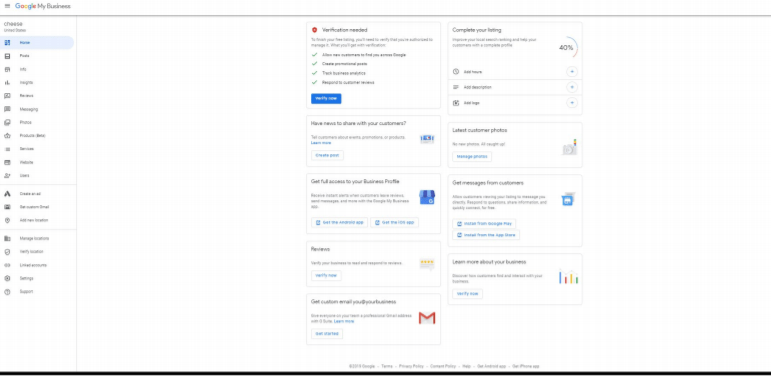The width and height of the screenshot is (771, 376).
Task: Click the Manage locations icon
Action: point(7,238)
